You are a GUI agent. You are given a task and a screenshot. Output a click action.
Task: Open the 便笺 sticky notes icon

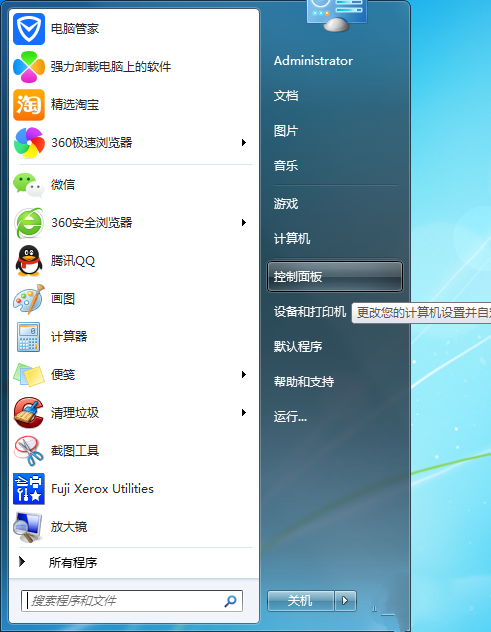[x=29, y=374]
